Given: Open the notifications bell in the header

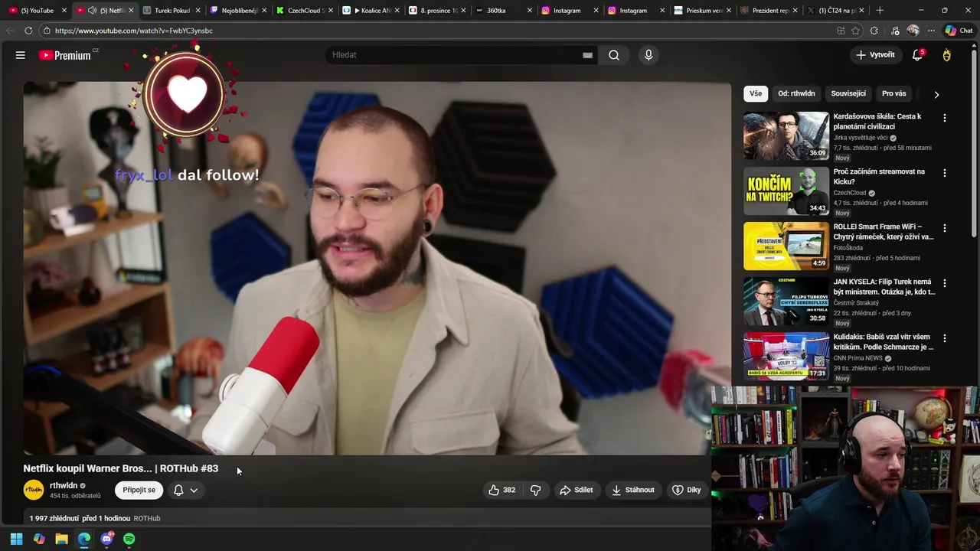Looking at the screenshot, I should (x=917, y=55).
